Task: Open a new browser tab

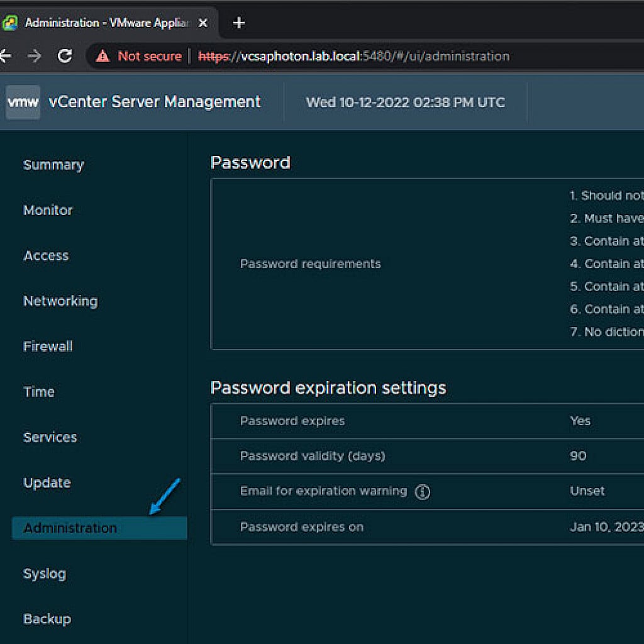Action: (x=238, y=23)
